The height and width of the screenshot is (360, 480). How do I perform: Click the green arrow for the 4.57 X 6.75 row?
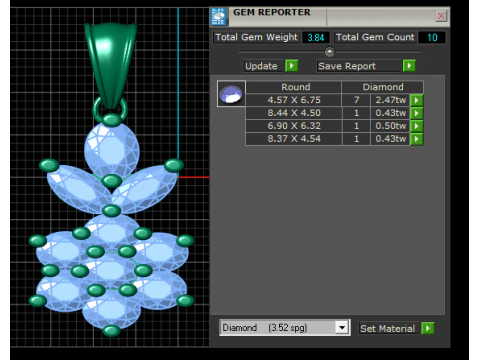point(416,100)
